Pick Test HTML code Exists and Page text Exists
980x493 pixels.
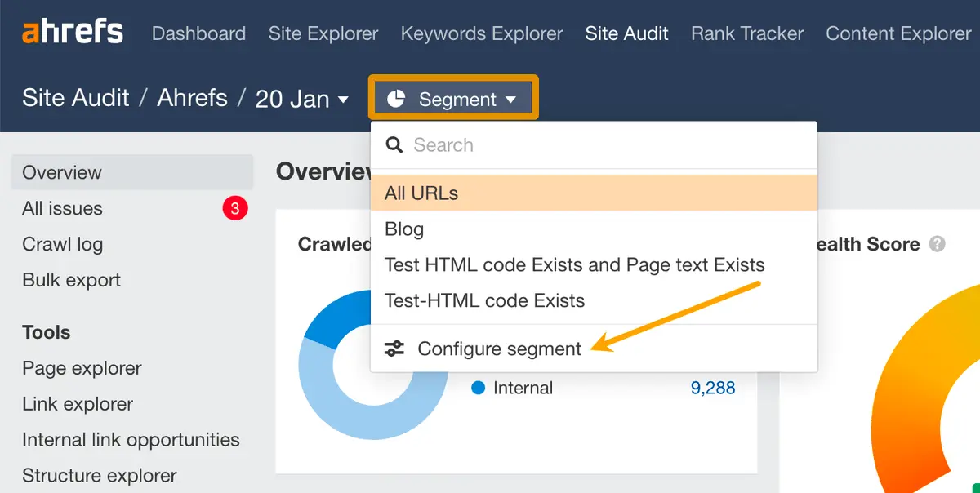[x=574, y=265]
